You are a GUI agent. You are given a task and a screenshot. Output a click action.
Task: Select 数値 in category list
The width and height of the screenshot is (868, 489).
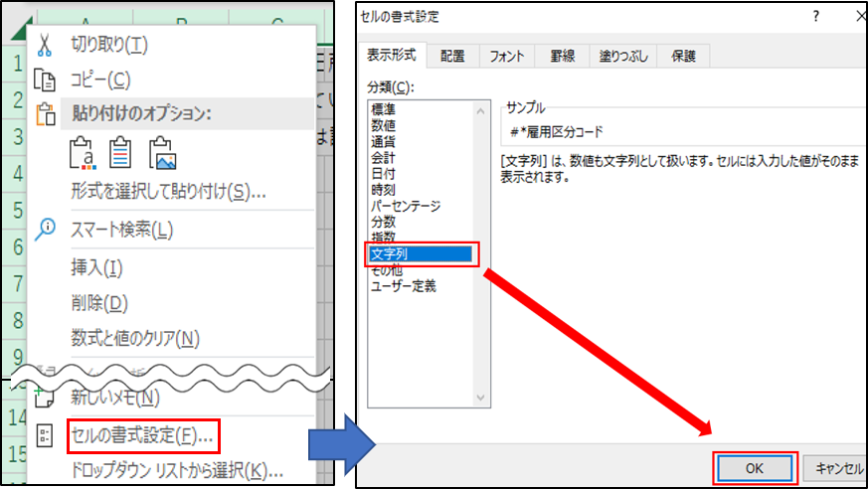pos(384,125)
